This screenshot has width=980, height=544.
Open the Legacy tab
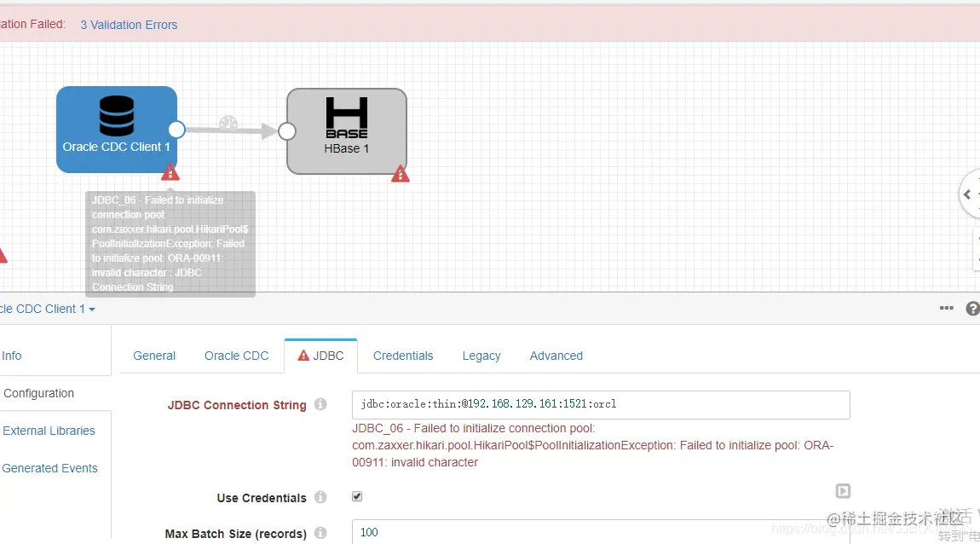(x=481, y=356)
